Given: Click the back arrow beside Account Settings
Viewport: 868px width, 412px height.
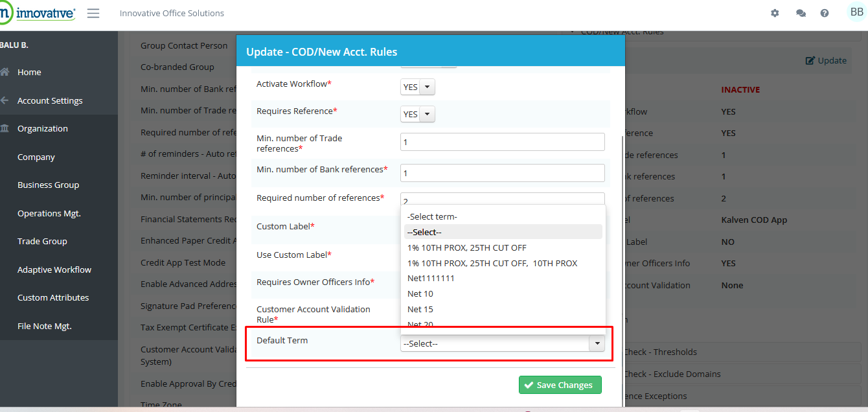Looking at the screenshot, I should click(x=5, y=100).
